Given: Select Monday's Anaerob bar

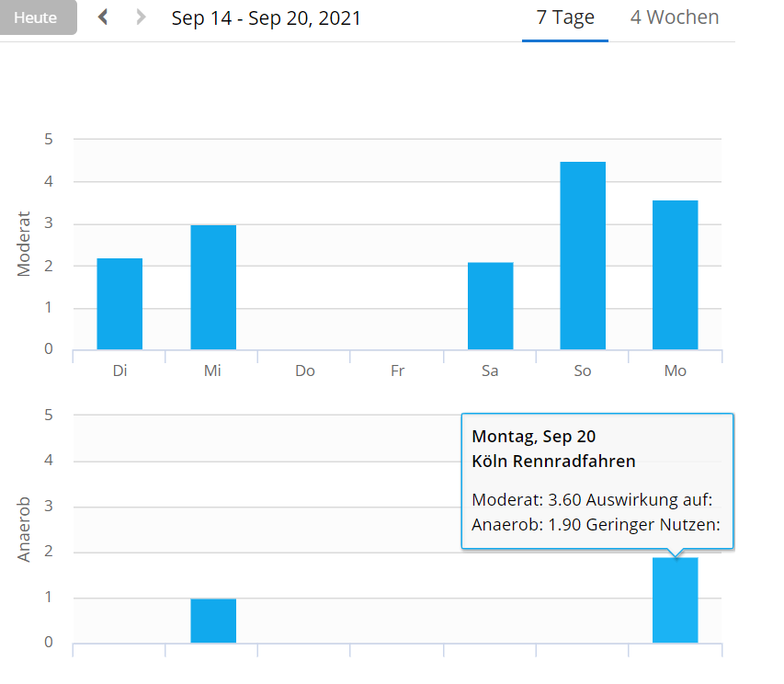Looking at the screenshot, I should point(676,600).
